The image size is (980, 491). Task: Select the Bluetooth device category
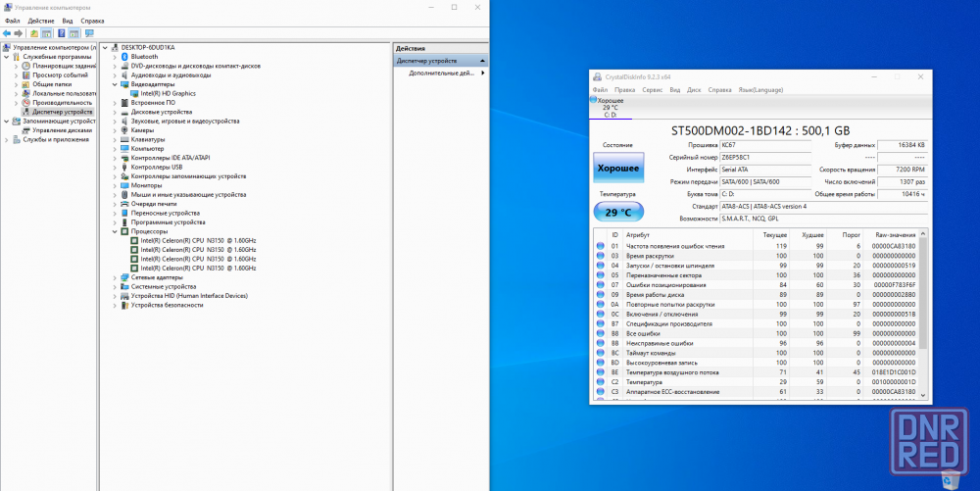click(143, 57)
